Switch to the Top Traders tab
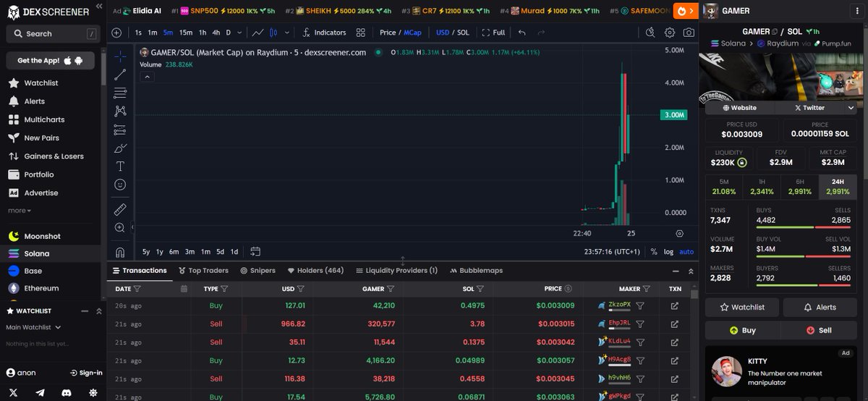868x401 pixels. point(203,271)
